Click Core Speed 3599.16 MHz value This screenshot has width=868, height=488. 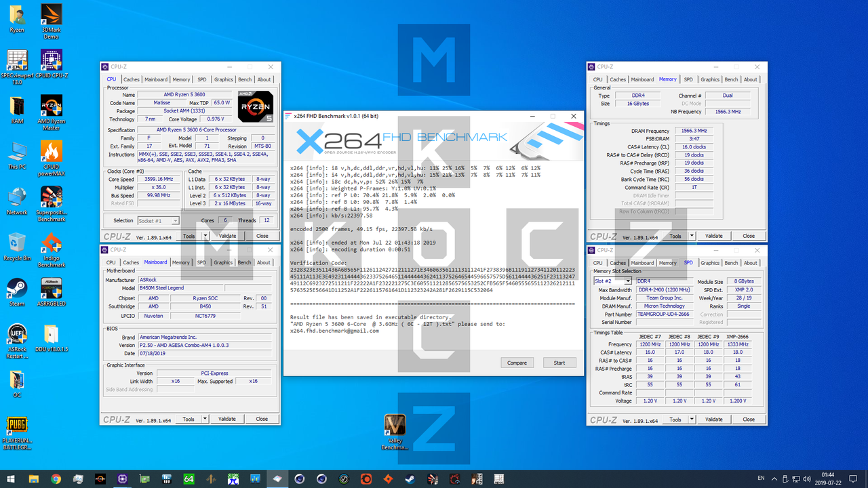pos(159,180)
